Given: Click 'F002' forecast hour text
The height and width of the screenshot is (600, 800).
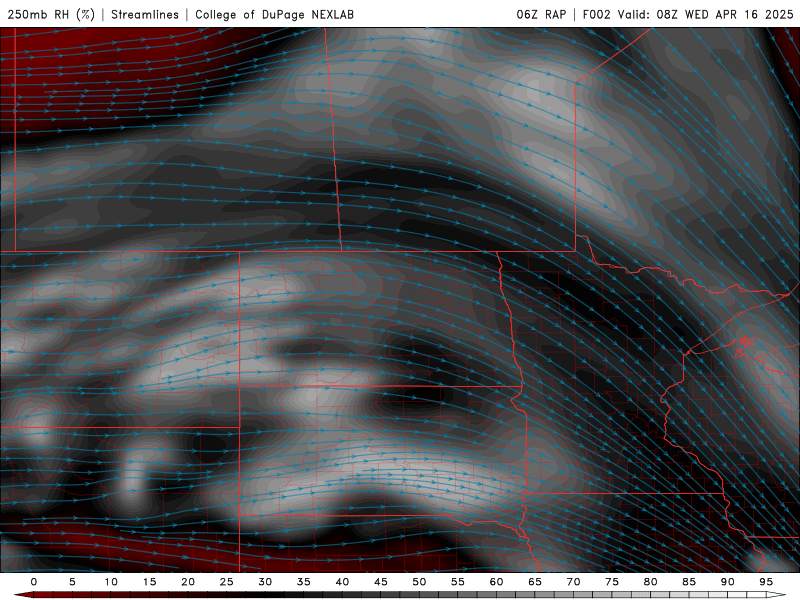Looking at the screenshot, I should pyautogui.click(x=596, y=14).
